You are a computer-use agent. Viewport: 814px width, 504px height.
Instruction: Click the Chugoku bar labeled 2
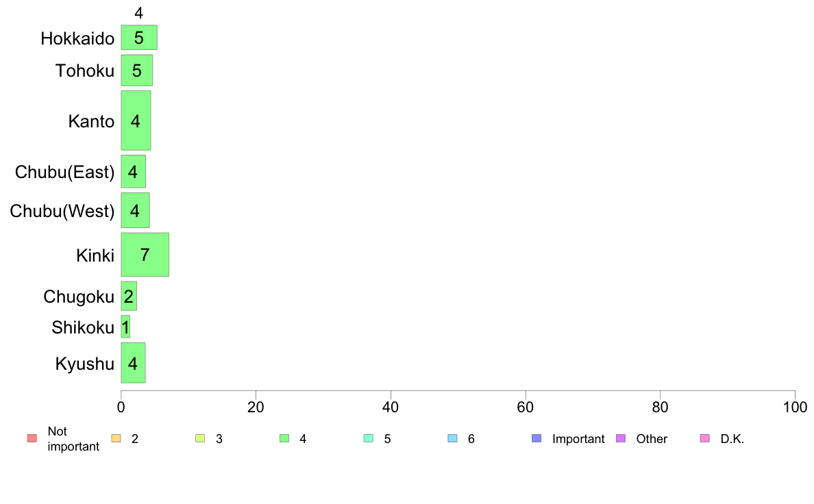[129, 296]
